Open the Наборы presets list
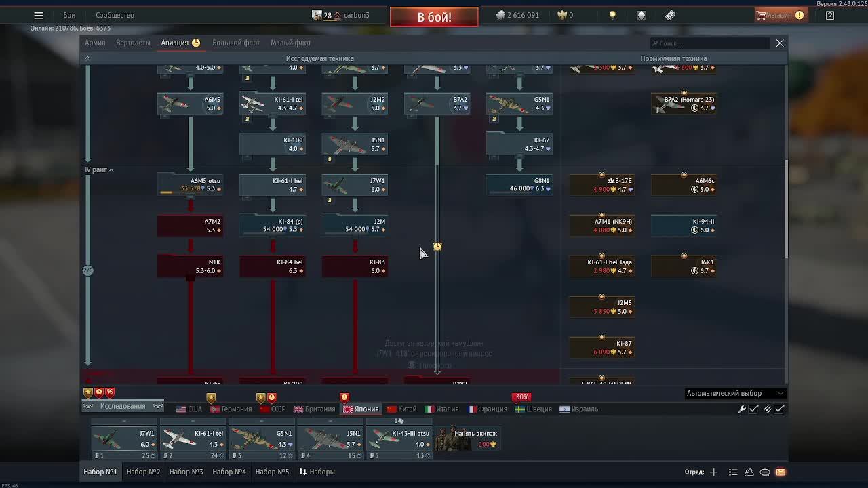The height and width of the screenshot is (488, 868). [317, 472]
